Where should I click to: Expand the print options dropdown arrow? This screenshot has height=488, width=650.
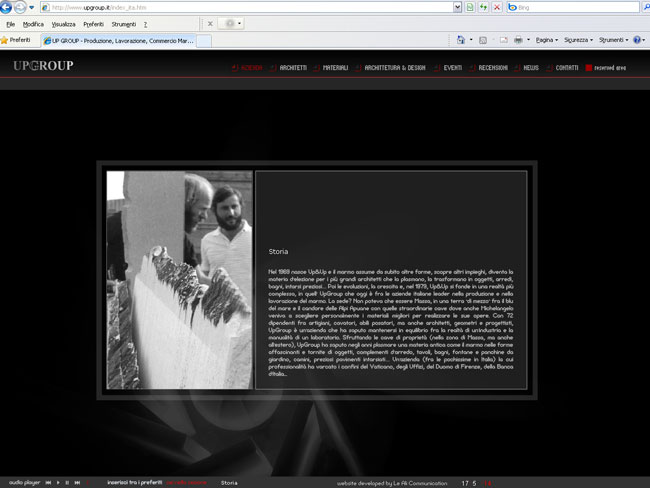(528, 40)
